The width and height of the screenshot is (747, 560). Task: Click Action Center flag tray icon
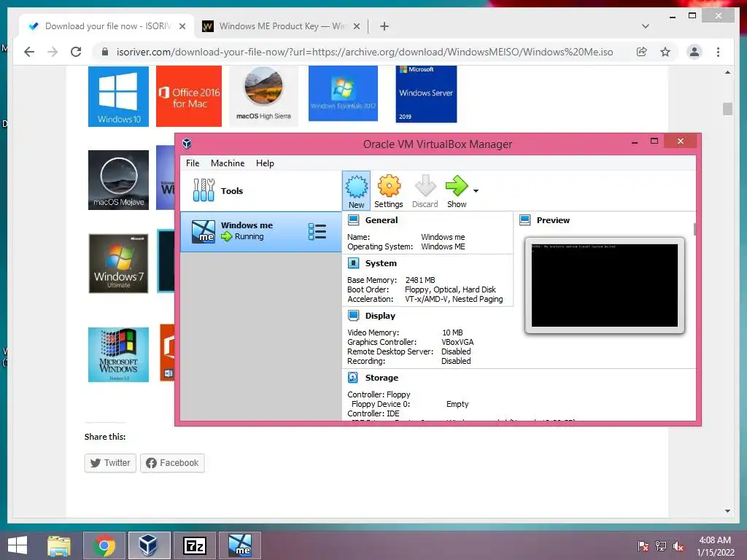coord(643,545)
